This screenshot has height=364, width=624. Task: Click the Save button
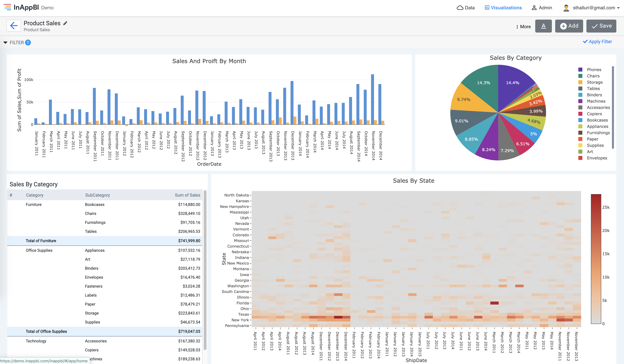click(x=601, y=26)
